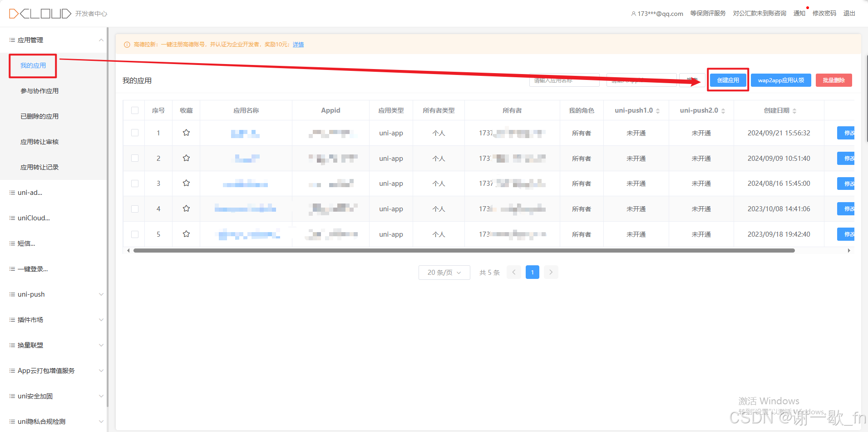Open 参与协作应用 in sidebar
This screenshot has height=432, width=868.
click(x=39, y=91)
